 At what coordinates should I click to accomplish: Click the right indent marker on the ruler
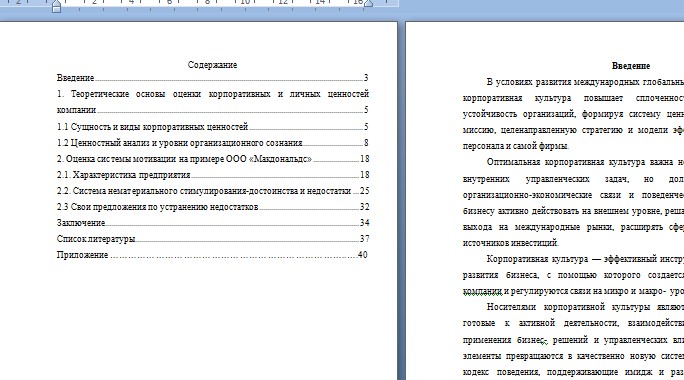[368, 3]
